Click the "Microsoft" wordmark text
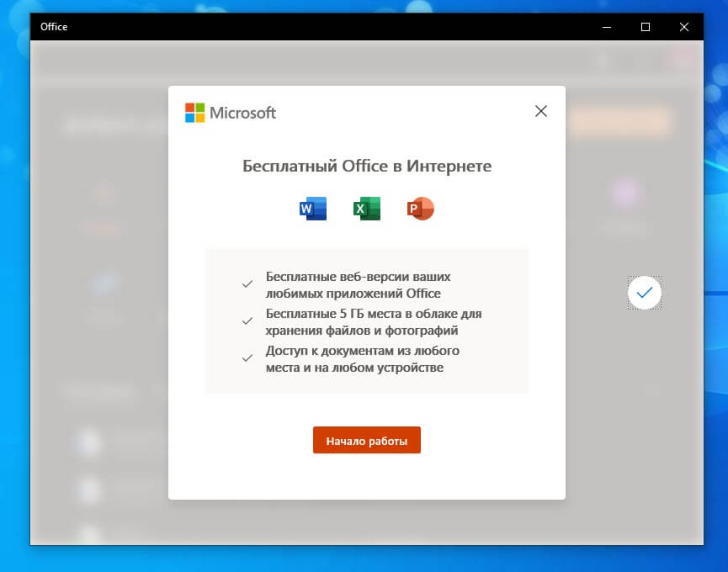The height and width of the screenshot is (572, 728). click(x=242, y=113)
